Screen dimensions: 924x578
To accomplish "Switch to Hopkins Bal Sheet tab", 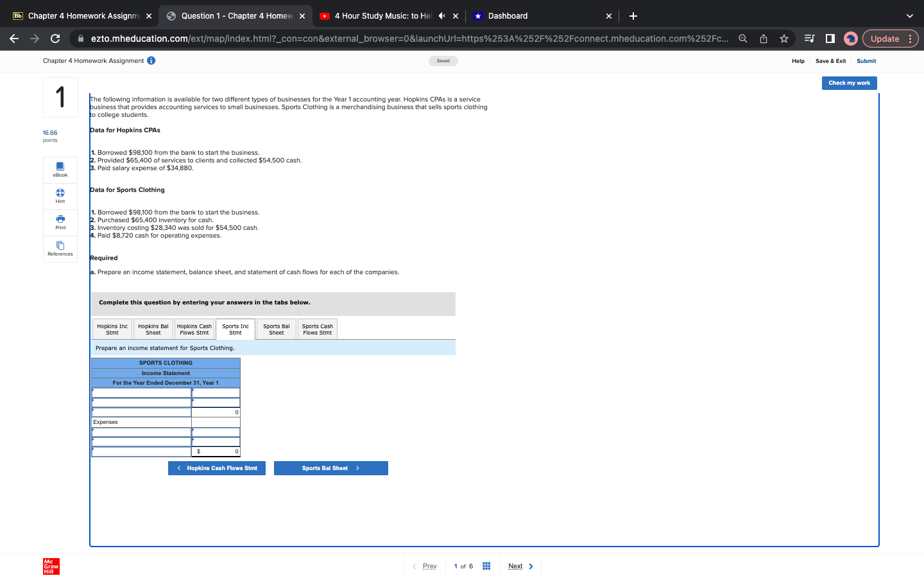I will 153,329.
